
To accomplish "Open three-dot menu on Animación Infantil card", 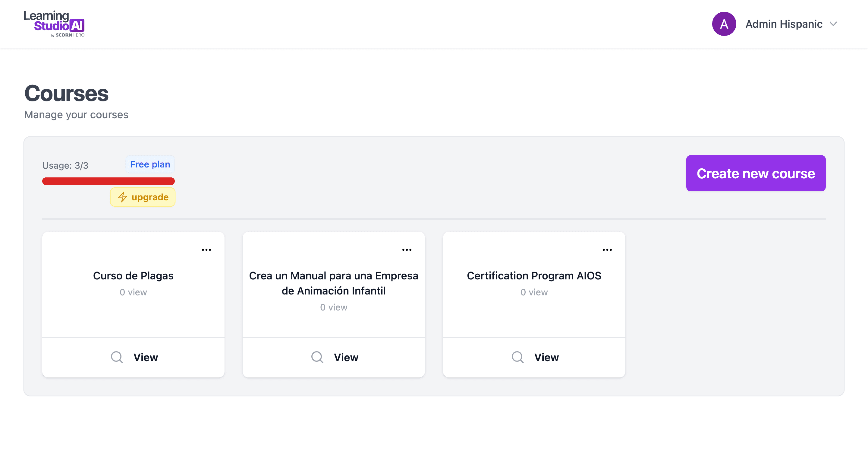I will point(407,250).
